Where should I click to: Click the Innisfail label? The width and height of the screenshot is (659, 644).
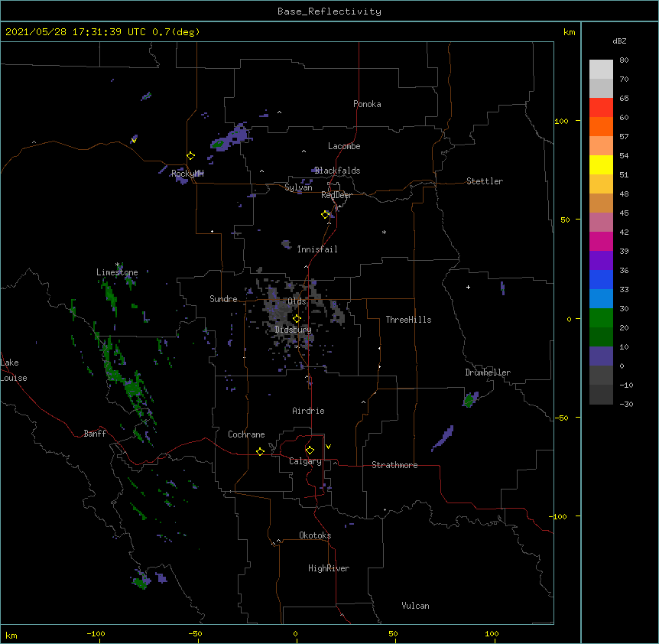(x=317, y=249)
